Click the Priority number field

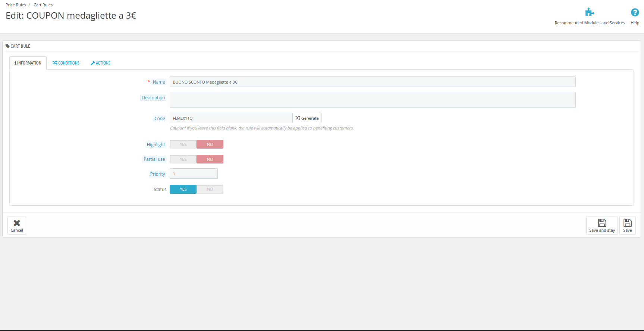(x=194, y=174)
